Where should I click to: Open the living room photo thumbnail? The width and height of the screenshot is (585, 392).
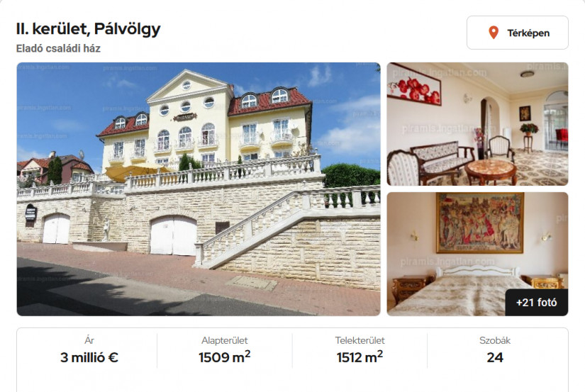point(477,124)
